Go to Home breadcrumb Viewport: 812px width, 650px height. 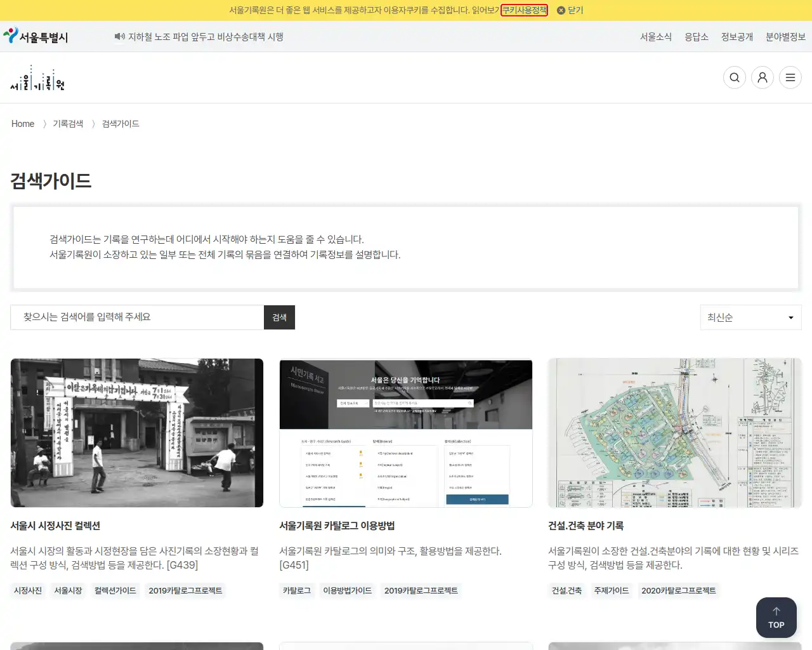23,124
